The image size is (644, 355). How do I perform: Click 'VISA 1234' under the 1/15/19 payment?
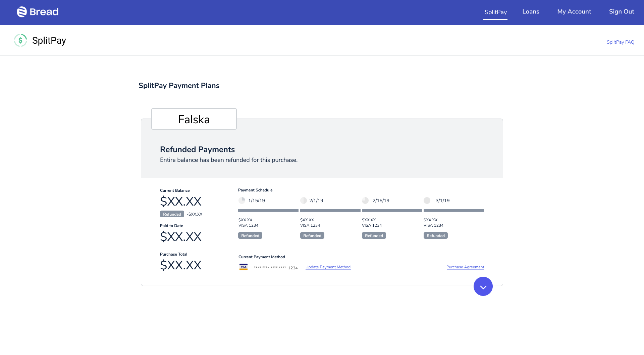pyautogui.click(x=248, y=225)
